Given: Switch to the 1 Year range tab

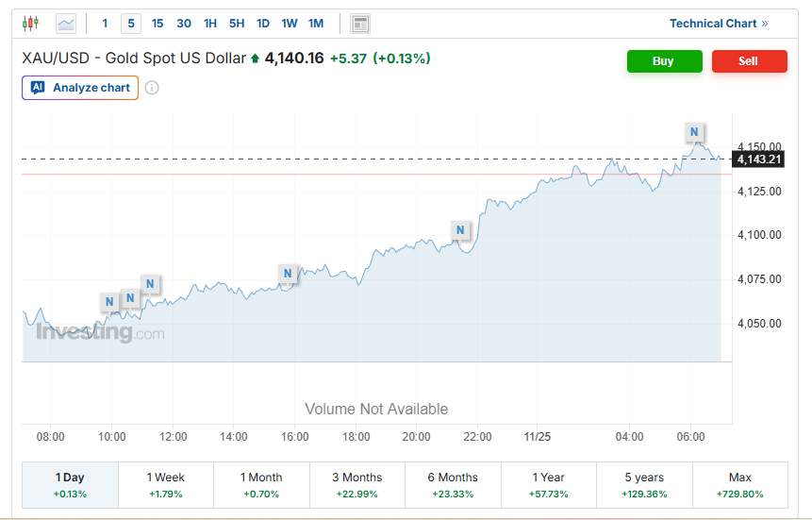Looking at the screenshot, I should pos(549,485).
